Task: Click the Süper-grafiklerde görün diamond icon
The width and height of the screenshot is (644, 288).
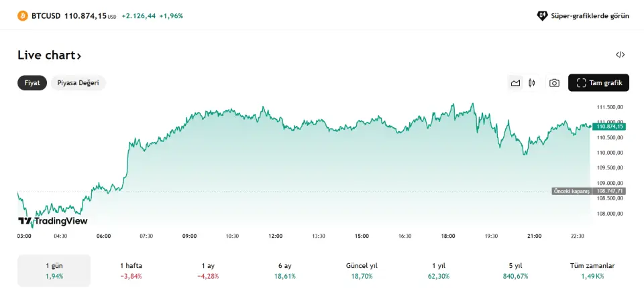Action: tap(542, 15)
